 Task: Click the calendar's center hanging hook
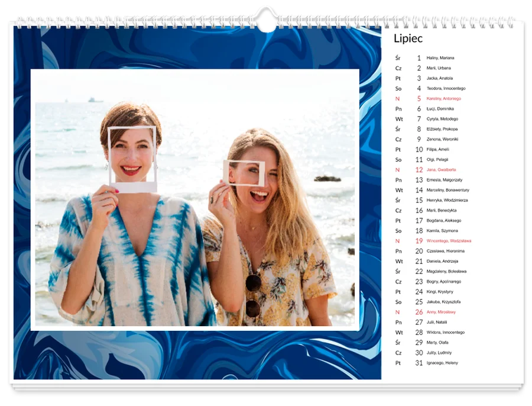tap(267, 20)
